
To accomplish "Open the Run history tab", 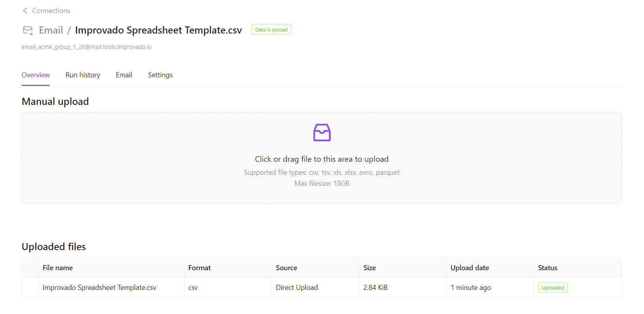I will [x=83, y=75].
